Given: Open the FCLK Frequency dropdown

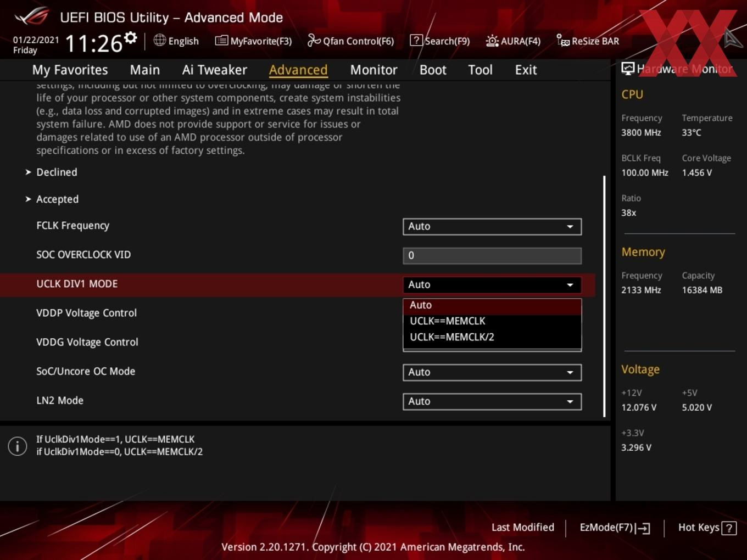Looking at the screenshot, I should (x=492, y=226).
